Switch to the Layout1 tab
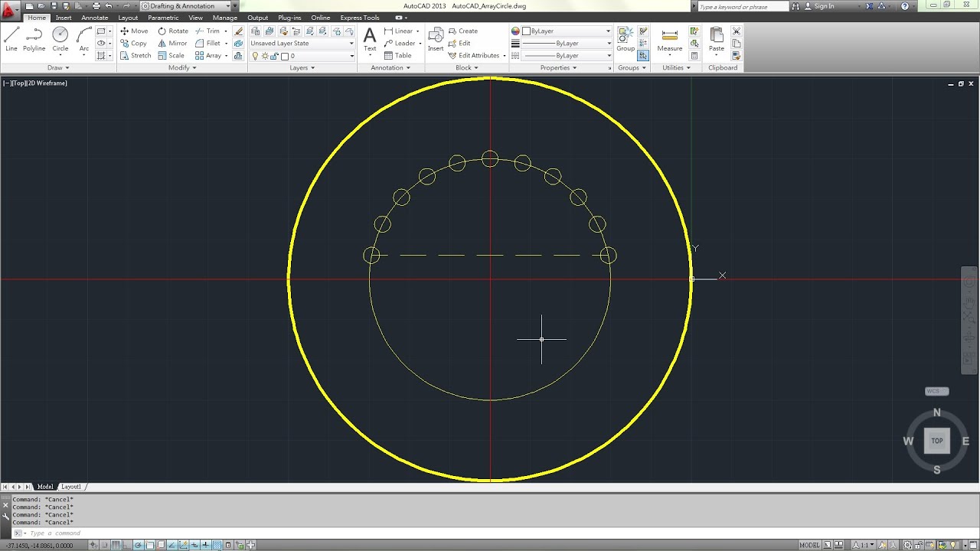 [x=71, y=487]
